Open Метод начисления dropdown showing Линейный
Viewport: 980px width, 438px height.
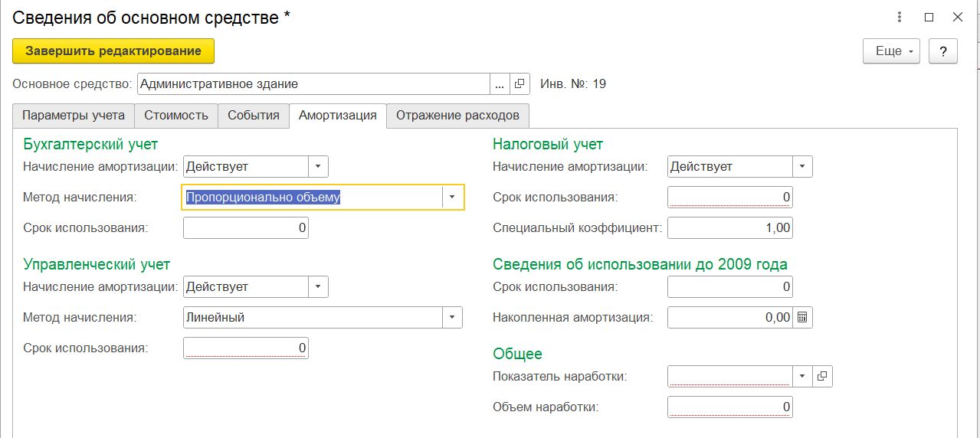pos(452,317)
